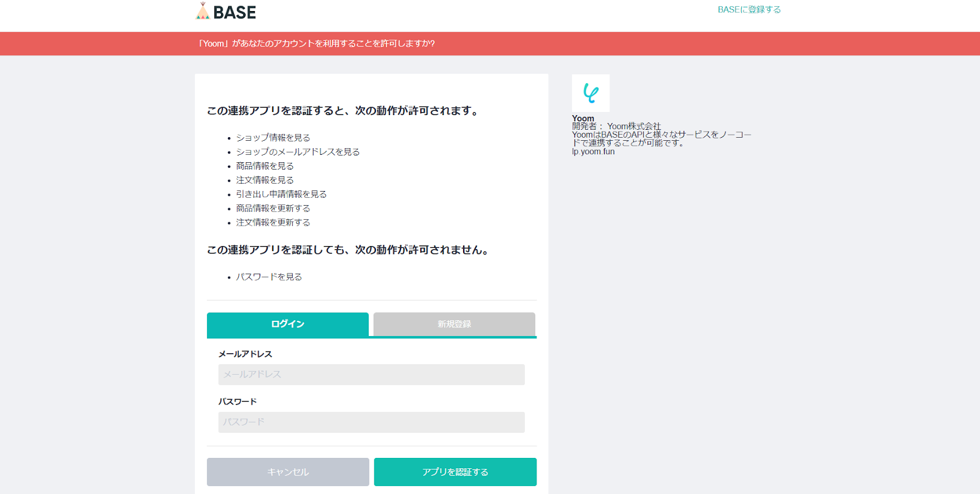Click the red banner permission question text
The image size is (980, 494).
[316, 43]
